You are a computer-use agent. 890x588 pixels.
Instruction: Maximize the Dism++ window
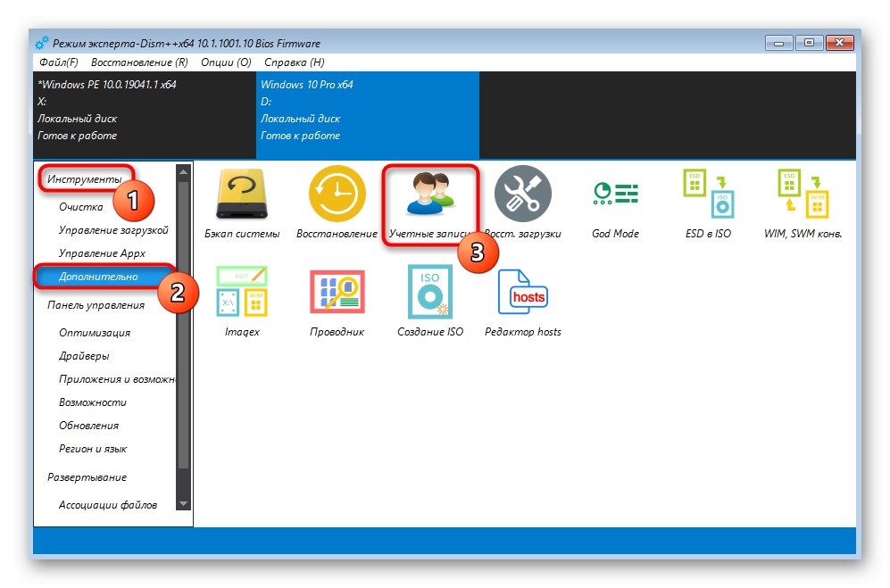point(810,43)
